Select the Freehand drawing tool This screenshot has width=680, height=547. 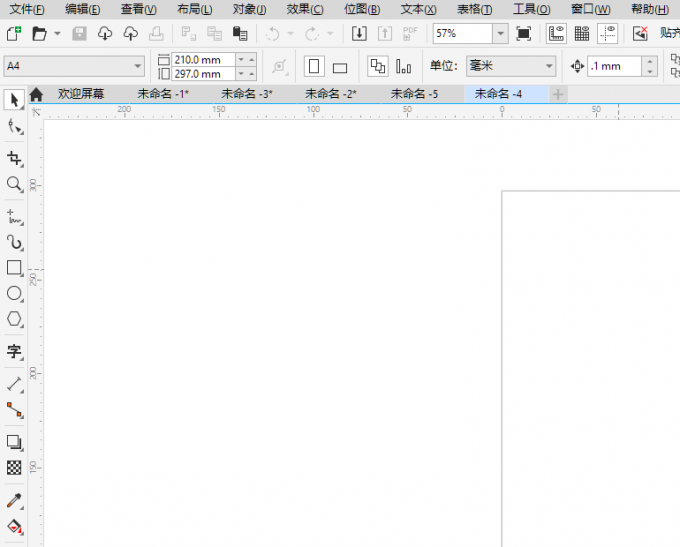(x=15, y=216)
